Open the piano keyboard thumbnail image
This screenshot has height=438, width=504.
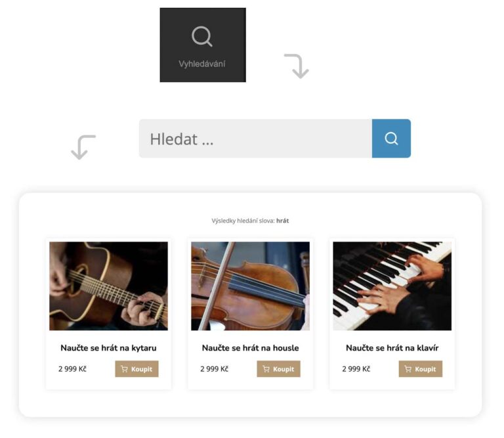tap(392, 286)
